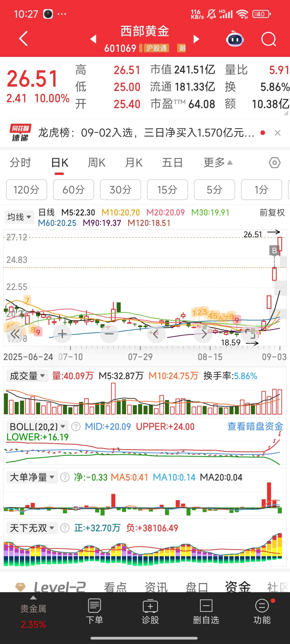Tap the 融 margin tag
This screenshot has width=290, height=644.
182,48
